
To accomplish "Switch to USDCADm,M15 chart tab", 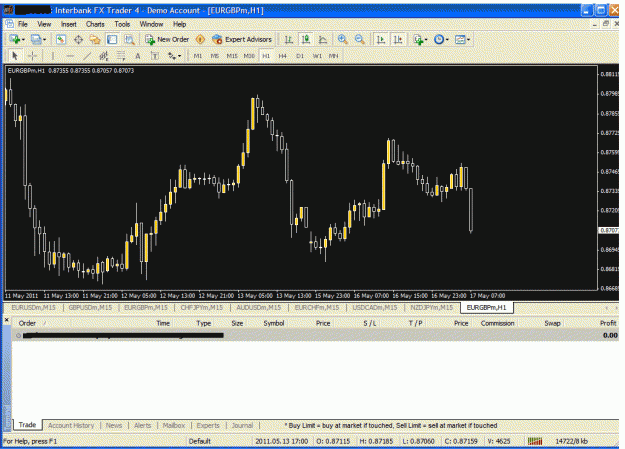I will tap(375, 307).
